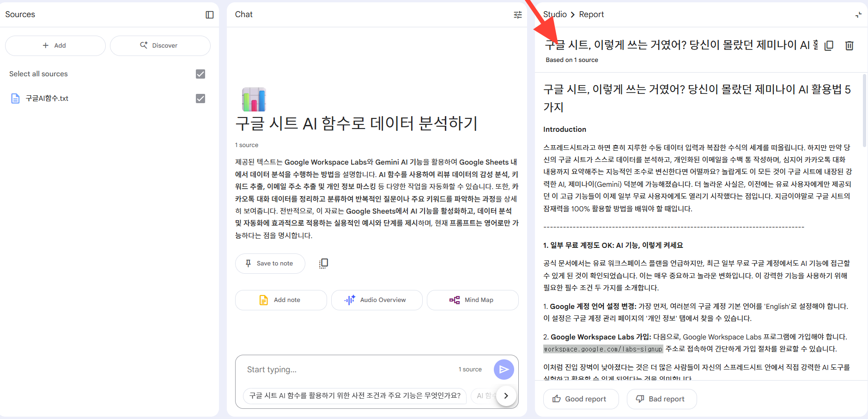Click the Chat panel title

(x=243, y=14)
